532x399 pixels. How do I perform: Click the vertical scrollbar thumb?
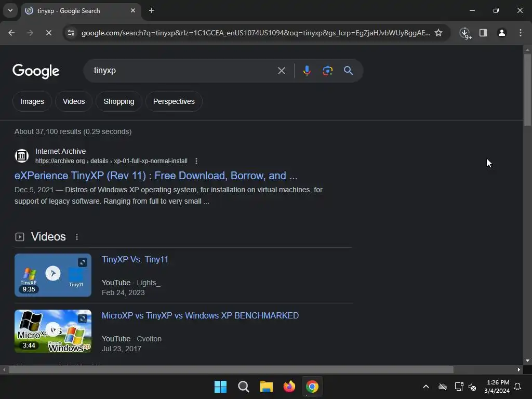(527, 90)
